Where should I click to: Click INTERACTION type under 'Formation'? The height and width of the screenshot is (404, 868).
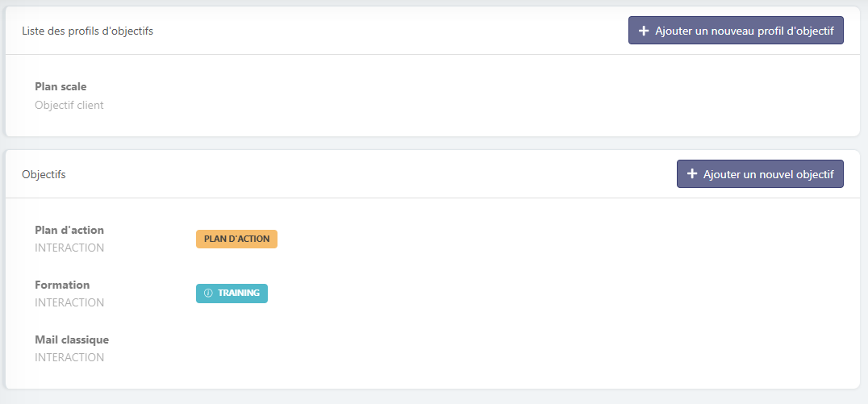[69, 303]
